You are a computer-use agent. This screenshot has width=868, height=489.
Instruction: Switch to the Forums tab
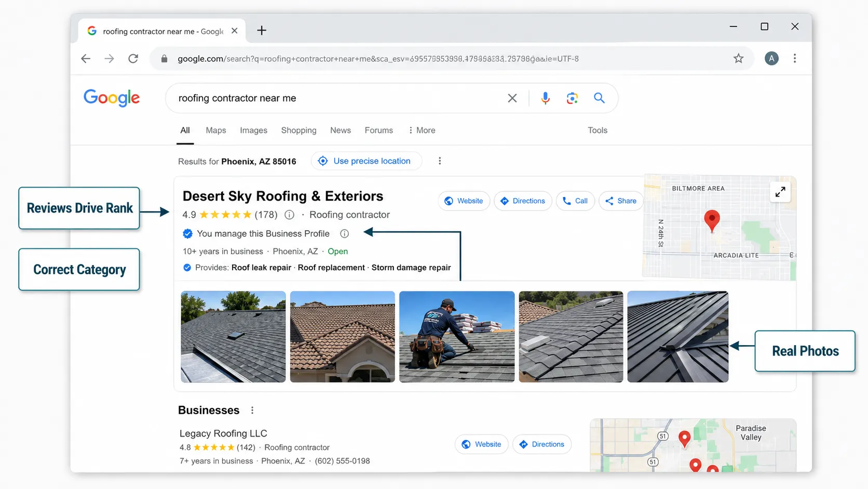379,130
